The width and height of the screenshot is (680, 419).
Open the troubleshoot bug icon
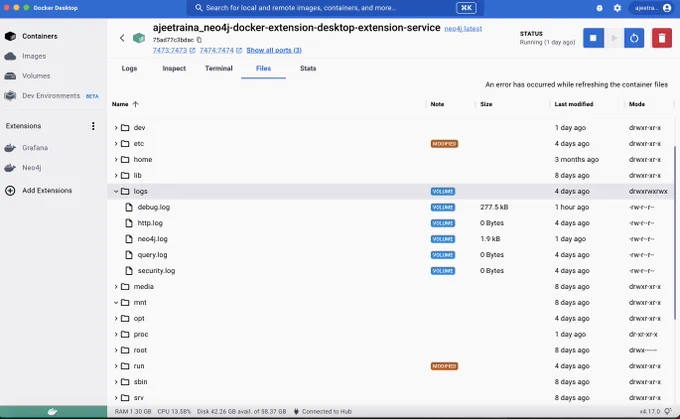(599, 8)
